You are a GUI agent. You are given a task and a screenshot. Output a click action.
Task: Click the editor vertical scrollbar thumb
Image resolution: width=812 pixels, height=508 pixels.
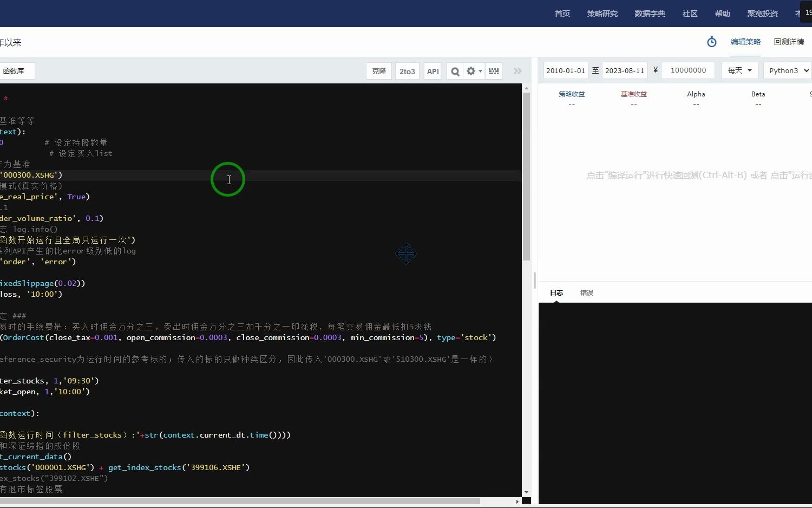(526, 177)
